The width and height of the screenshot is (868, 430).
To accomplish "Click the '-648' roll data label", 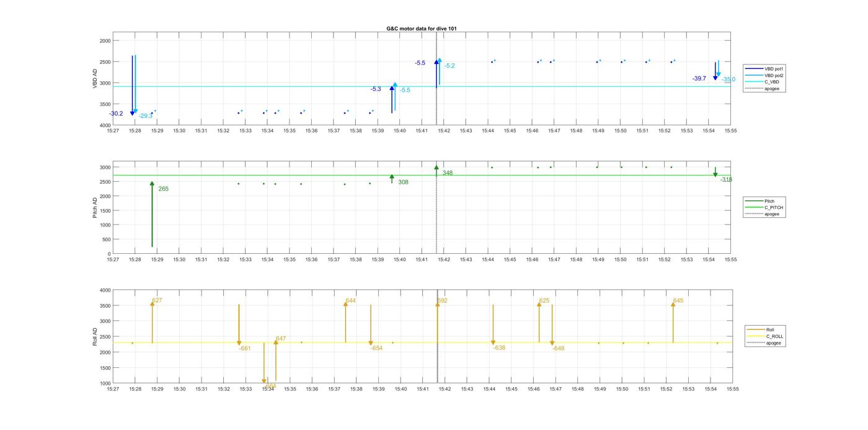I will tap(558, 349).
